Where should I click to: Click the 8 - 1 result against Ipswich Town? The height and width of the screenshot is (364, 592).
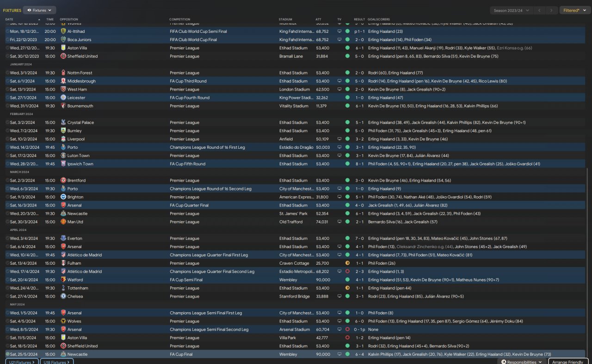coord(359,164)
